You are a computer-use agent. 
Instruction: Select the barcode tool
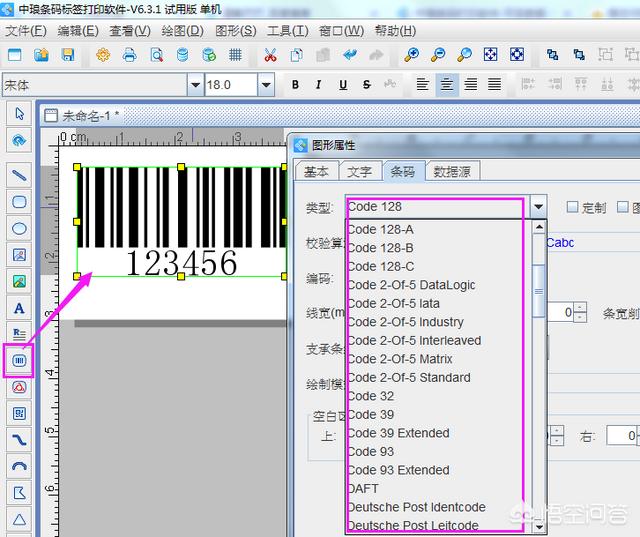(19, 360)
